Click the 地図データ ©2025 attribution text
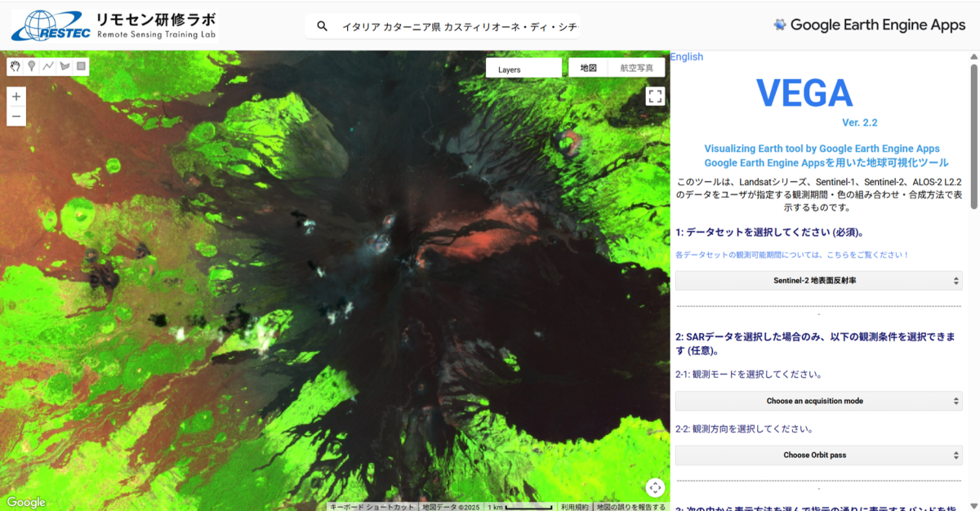Image resolution: width=980 pixels, height=511 pixels. coord(450,507)
